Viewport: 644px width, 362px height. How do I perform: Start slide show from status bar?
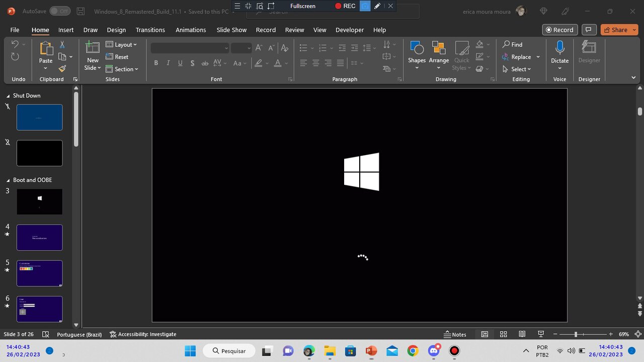541,334
